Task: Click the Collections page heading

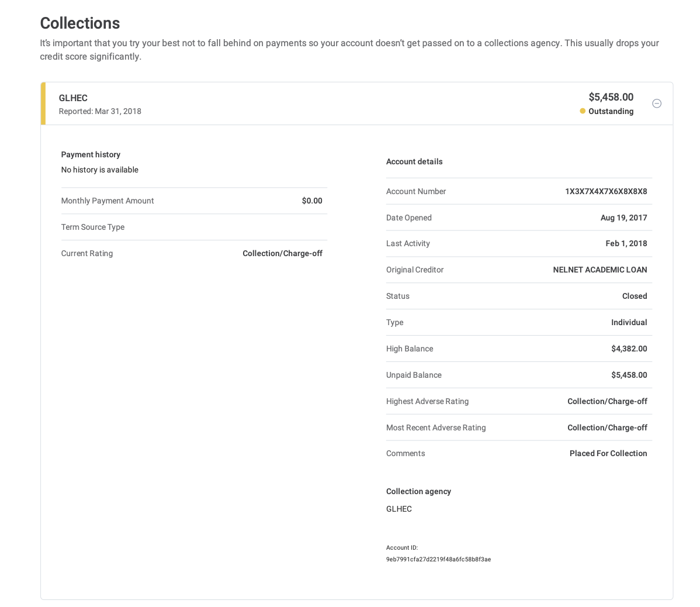Action: pyautogui.click(x=80, y=23)
